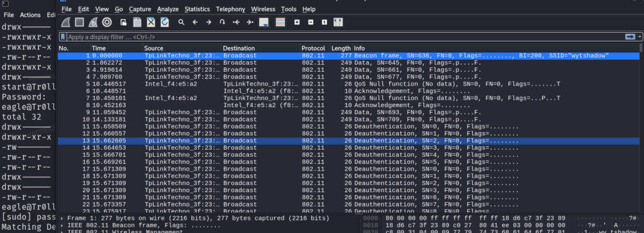
Task: Jump to the first packet
Action: (236, 22)
